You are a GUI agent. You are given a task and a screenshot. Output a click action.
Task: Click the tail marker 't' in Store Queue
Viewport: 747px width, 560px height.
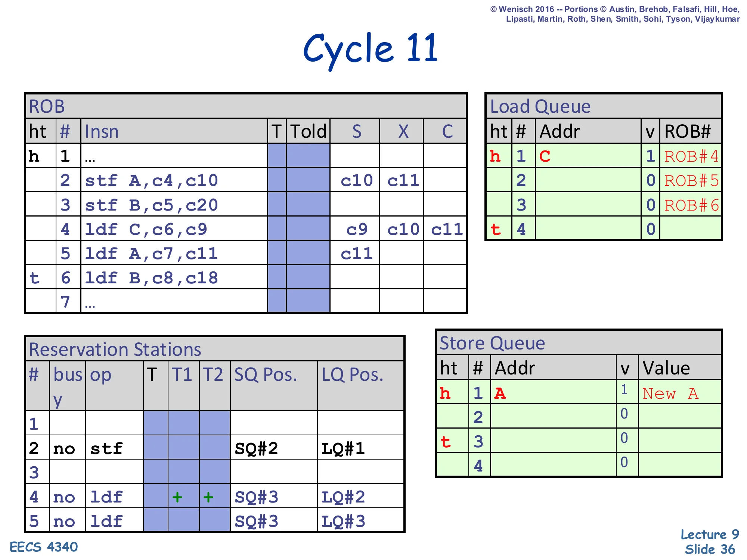click(446, 442)
